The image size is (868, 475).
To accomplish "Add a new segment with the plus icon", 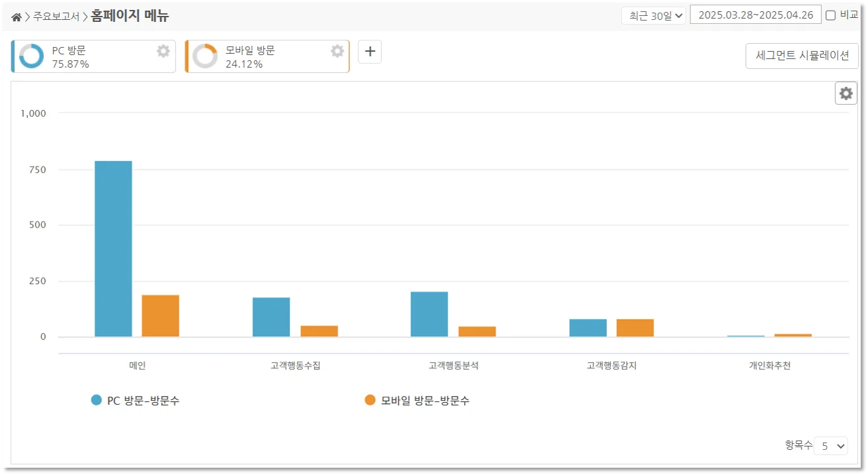I will (369, 51).
